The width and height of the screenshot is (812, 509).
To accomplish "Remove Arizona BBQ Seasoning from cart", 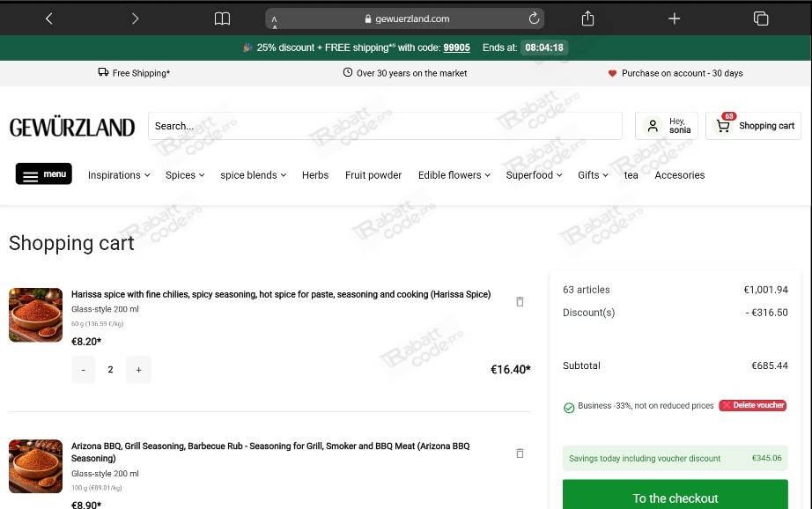I will 520,453.
